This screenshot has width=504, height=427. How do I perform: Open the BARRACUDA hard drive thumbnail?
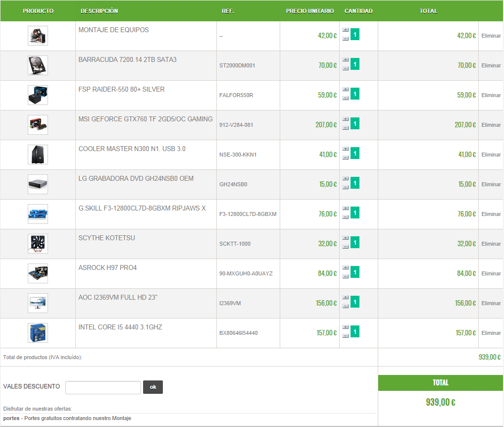point(38,65)
